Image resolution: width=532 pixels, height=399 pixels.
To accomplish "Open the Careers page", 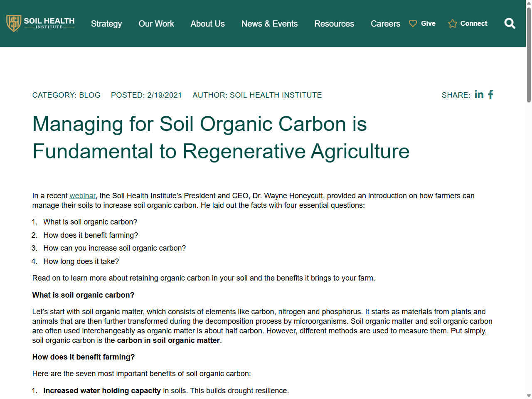I will coord(385,24).
